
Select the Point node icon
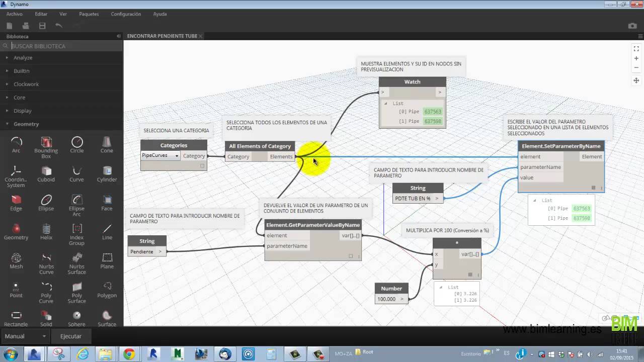tap(16, 287)
